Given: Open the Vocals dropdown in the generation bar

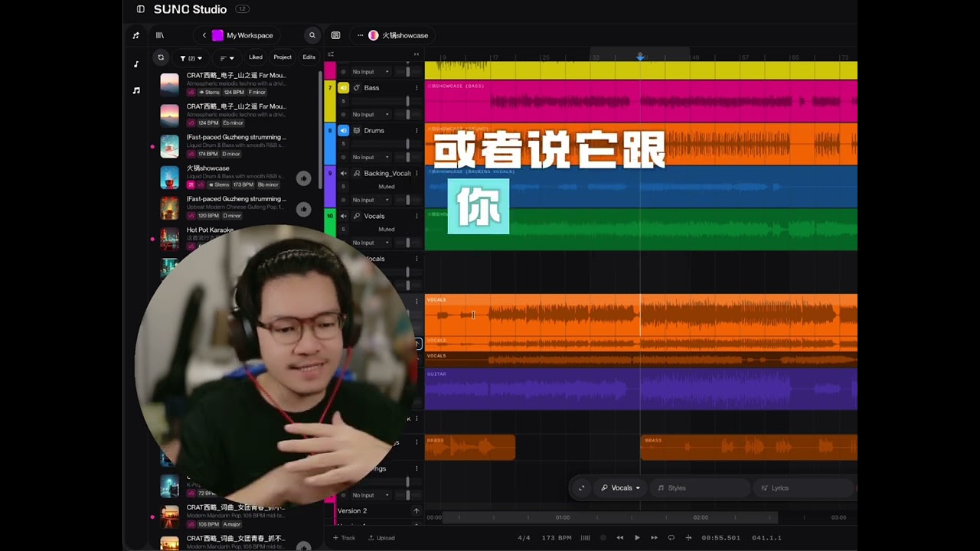Looking at the screenshot, I should pos(621,488).
